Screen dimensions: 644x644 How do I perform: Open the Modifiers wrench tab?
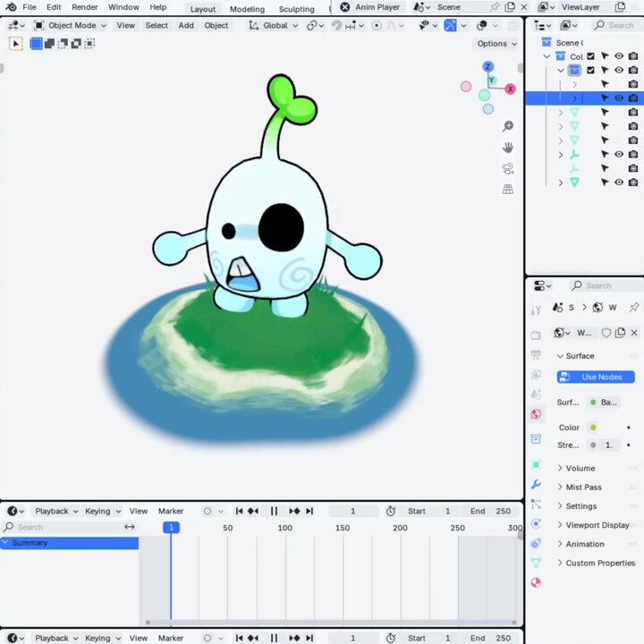pyautogui.click(x=536, y=484)
